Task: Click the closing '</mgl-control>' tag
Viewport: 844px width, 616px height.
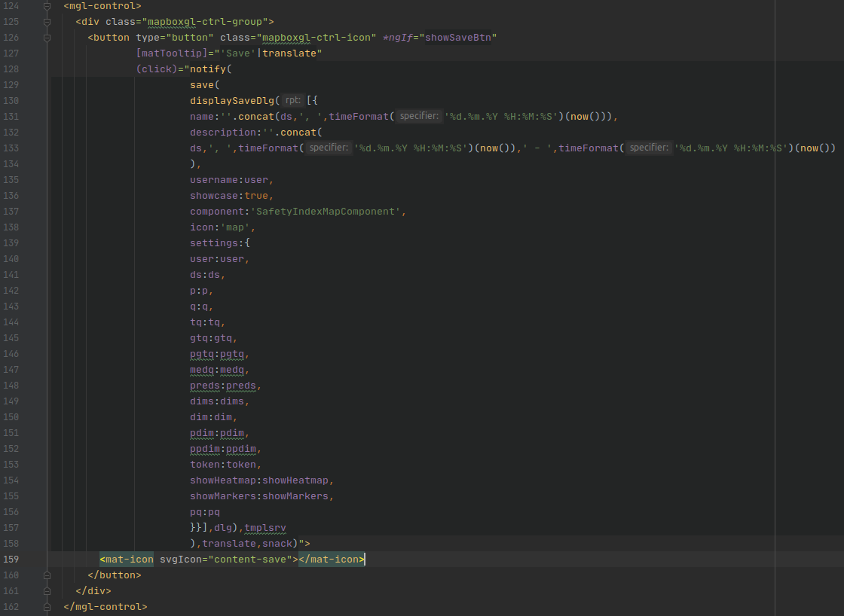Action: click(x=105, y=607)
